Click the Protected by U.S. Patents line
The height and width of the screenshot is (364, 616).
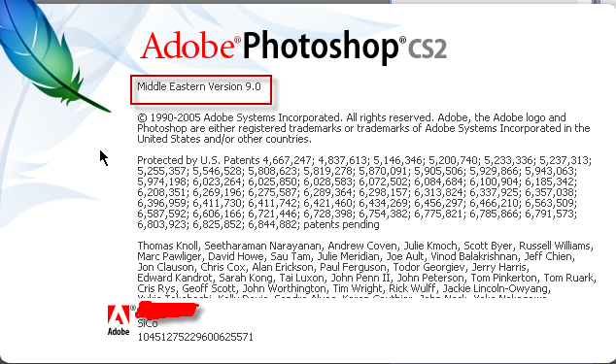pyautogui.click(x=364, y=160)
